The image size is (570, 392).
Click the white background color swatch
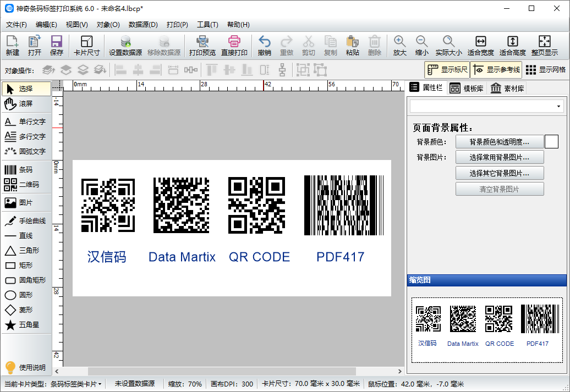click(551, 142)
